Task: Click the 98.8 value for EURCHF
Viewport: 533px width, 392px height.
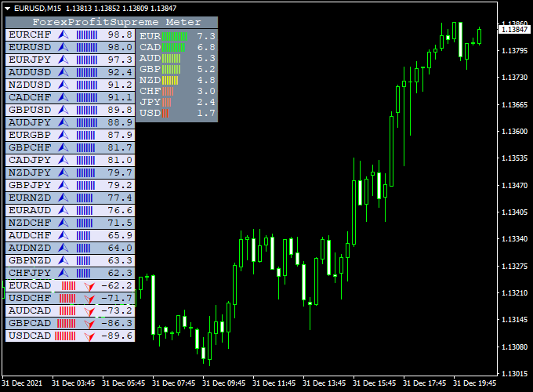Action: (x=120, y=34)
